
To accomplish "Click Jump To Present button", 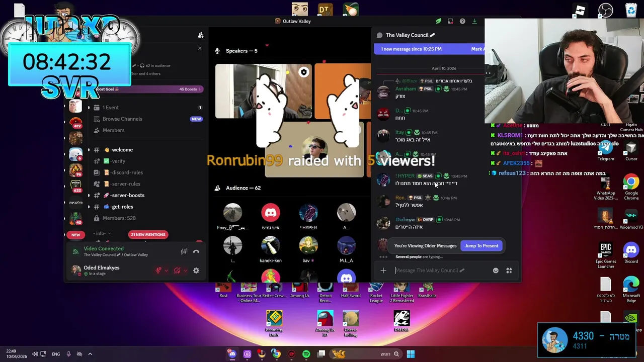I will (481, 246).
